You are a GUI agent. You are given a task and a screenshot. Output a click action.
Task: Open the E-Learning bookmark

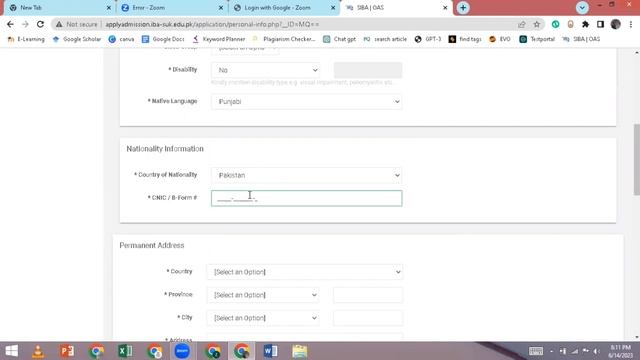click(26, 39)
